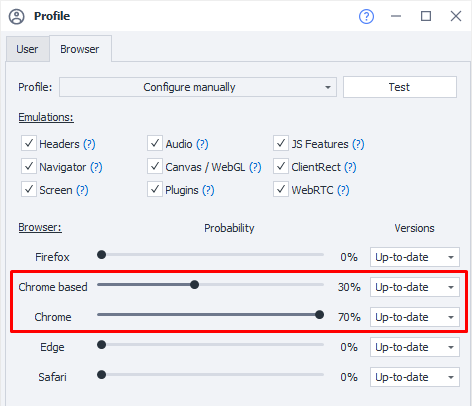
Task: Open the Profile Configure manually dropdown
Action: (x=198, y=87)
